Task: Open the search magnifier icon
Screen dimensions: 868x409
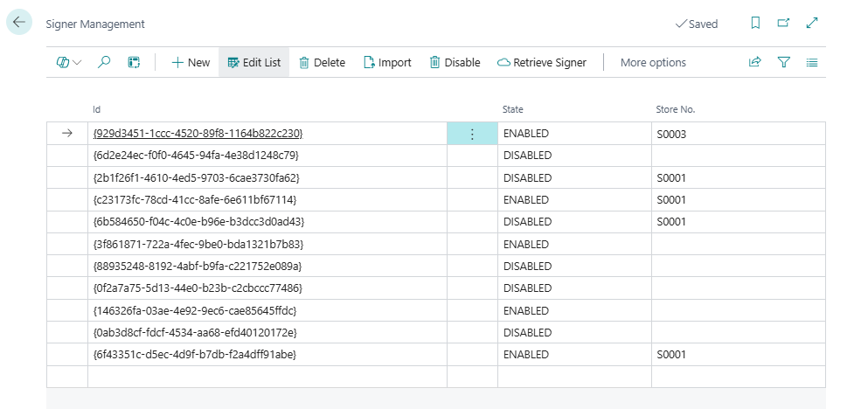Action: click(104, 62)
